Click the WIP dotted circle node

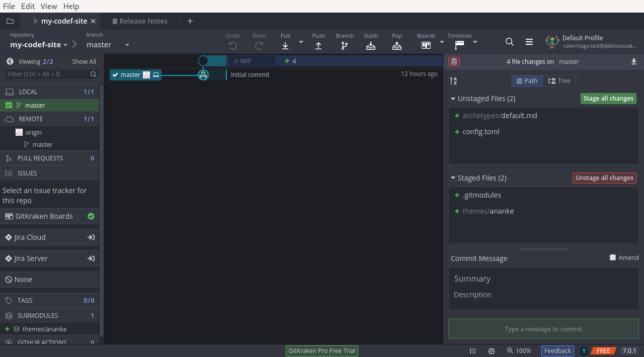[203, 61]
